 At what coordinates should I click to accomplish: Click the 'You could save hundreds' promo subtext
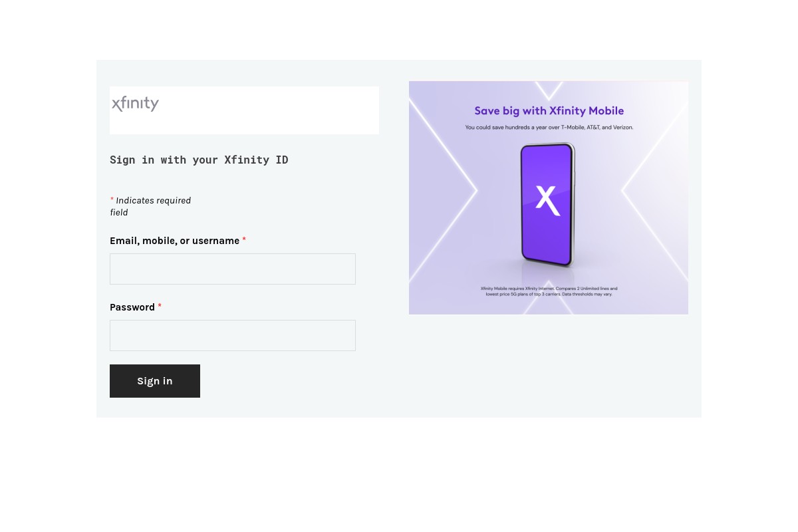(549, 127)
